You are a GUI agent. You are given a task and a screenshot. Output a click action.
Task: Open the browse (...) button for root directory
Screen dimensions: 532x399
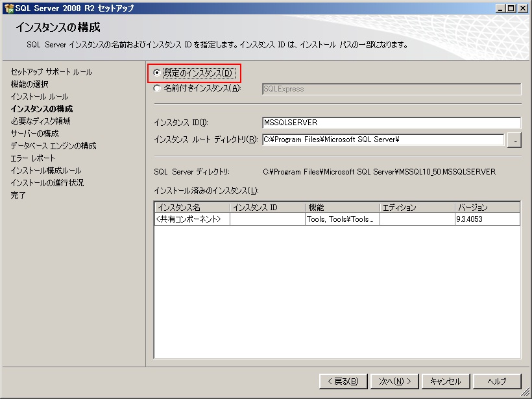click(x=514, y=140)
